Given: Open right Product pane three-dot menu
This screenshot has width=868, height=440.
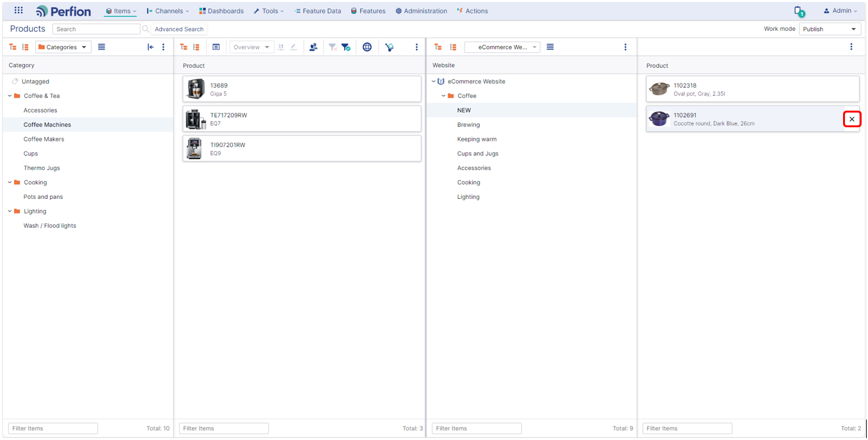Looking at the screenshot, I should tap(851, 47).
